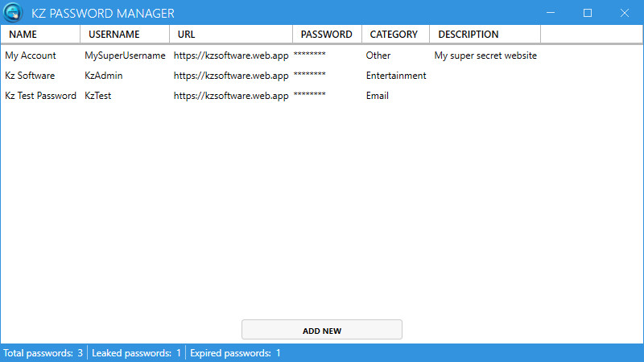Click the KzAdmin username cell
Image resolution: width=644 pixels, height=362 pixels.
pos(104,76)
